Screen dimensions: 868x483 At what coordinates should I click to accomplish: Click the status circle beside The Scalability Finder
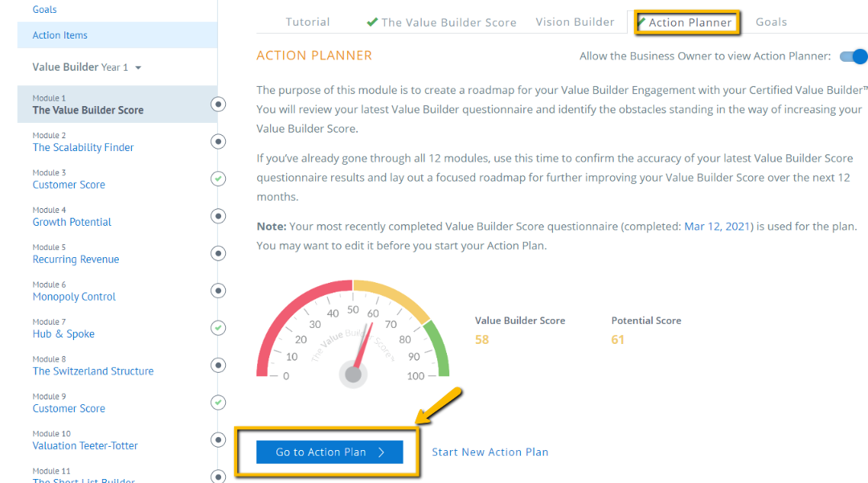click(218, 141)
